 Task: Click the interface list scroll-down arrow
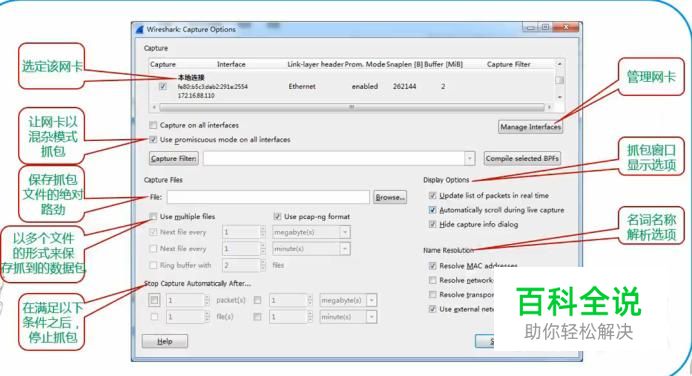click(559, 97)
